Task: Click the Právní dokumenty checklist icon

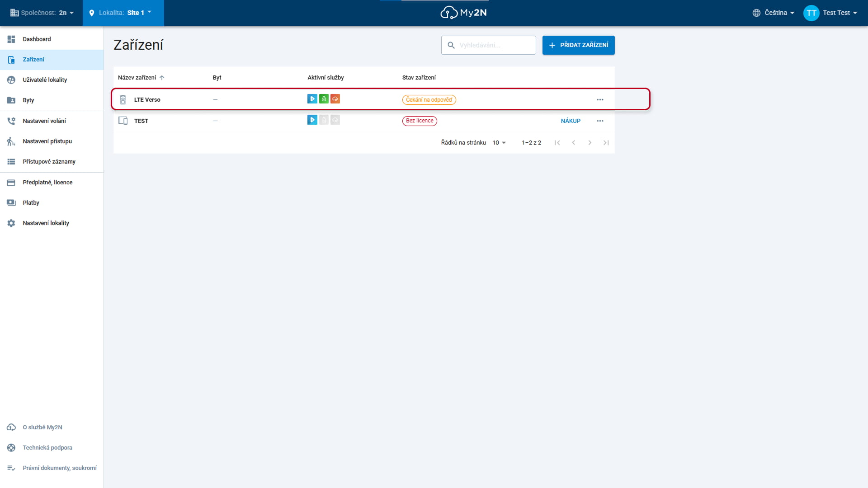Action: pos(11,468)
